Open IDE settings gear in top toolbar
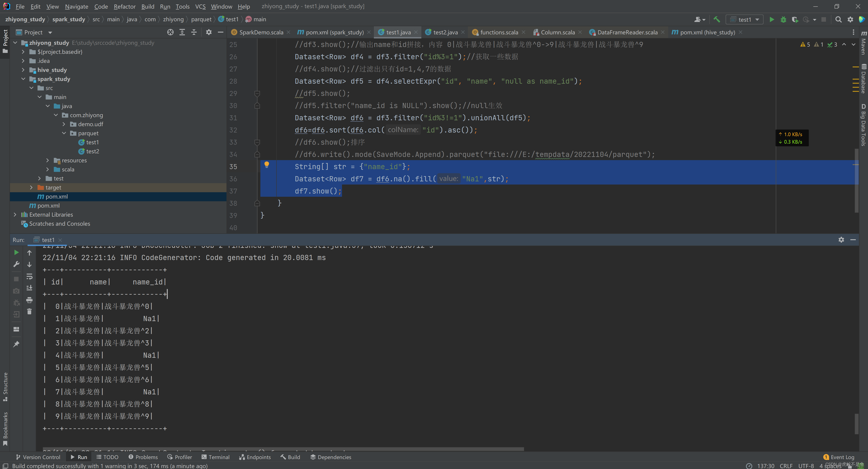This screenshot has width=868, height=469. pyautogui.click(x=850, y=19)
